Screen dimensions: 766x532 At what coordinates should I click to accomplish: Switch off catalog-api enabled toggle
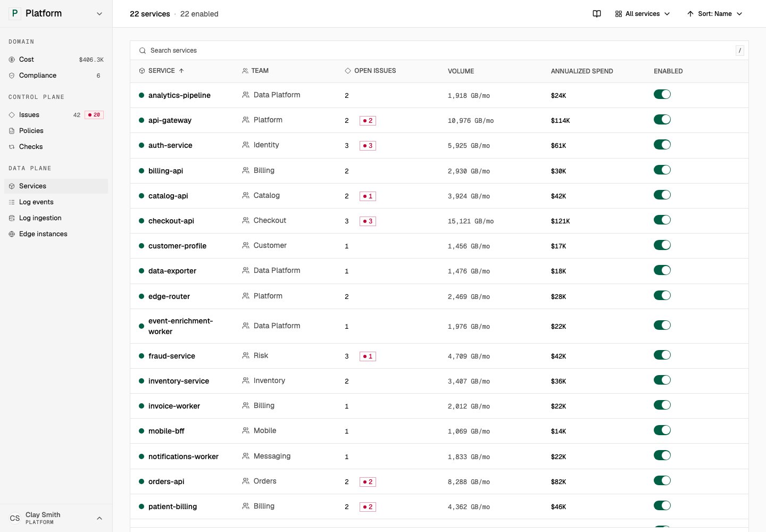point(662,195)
